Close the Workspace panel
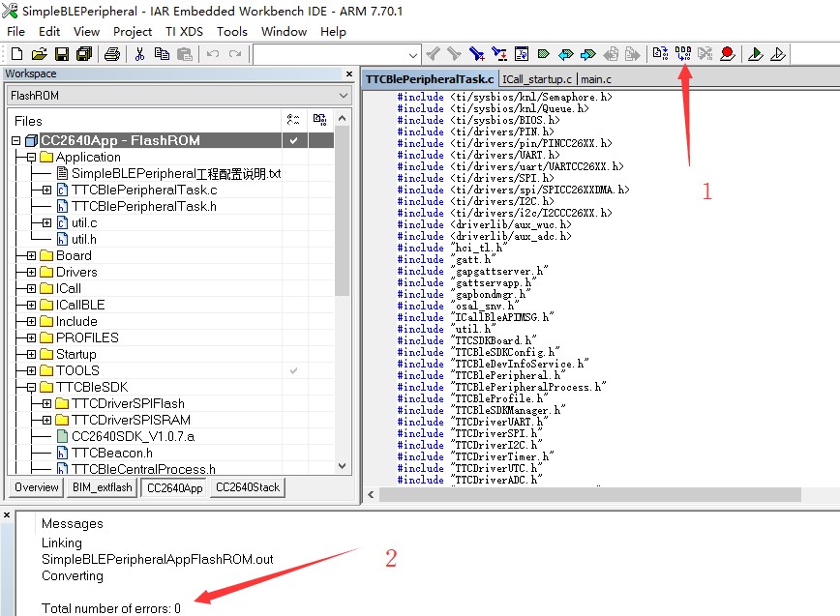The width and height of the screenshot is (840, 616). tap(349, 73)
